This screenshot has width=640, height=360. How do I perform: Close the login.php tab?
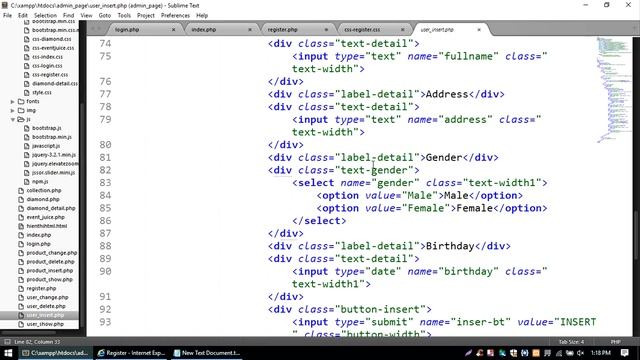click(173, 30)
